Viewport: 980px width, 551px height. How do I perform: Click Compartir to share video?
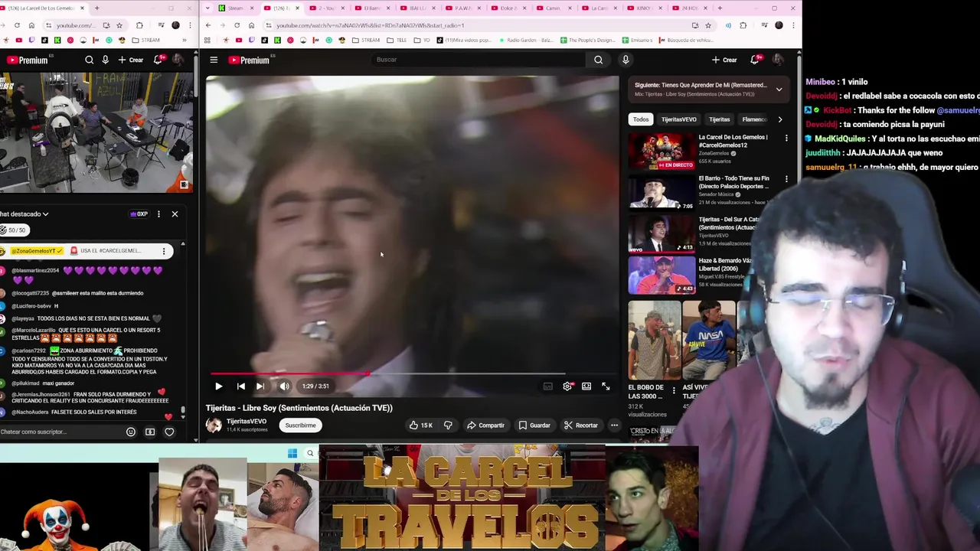click(485, 425)
